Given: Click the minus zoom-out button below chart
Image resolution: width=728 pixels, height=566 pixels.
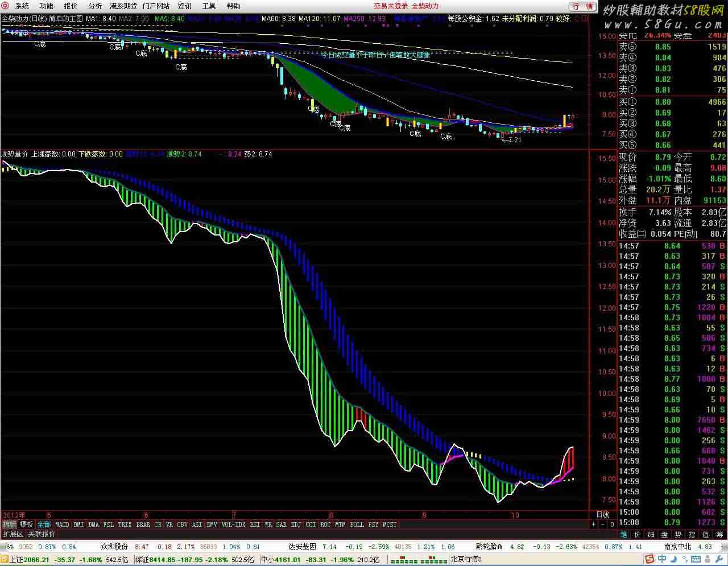Looking at the screenshot, I should (x=602, y=524).
